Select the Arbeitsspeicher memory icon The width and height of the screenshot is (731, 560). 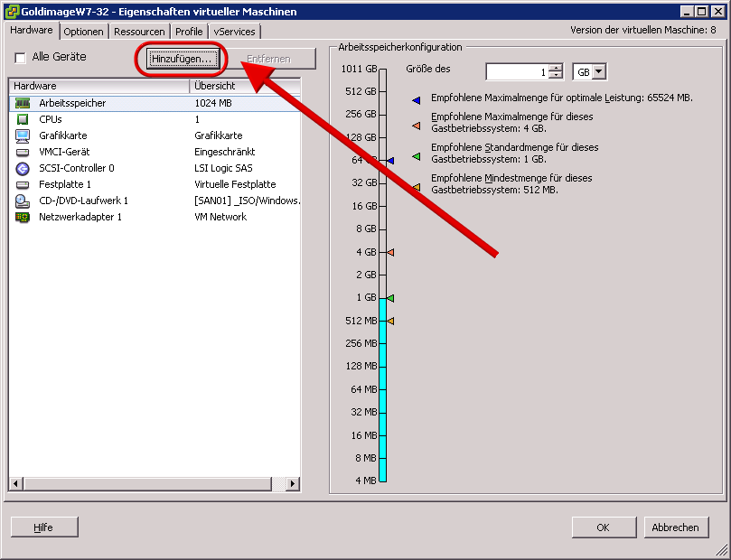click(23, 103)
